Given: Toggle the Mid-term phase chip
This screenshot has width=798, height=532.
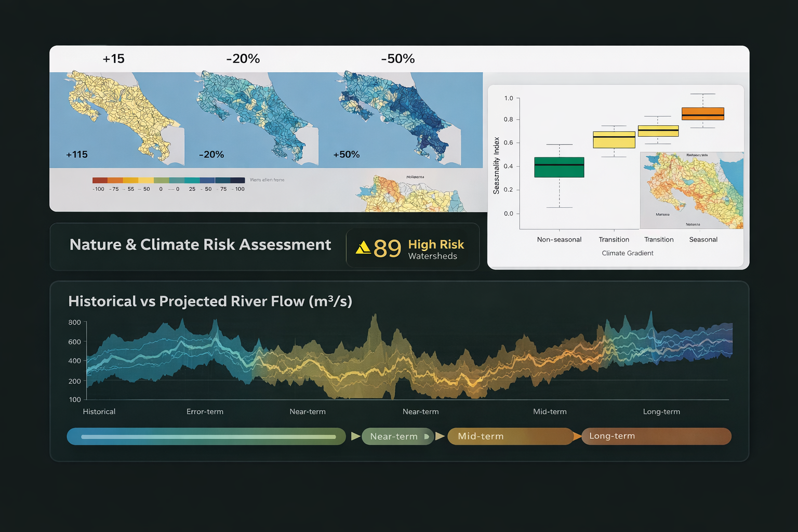Looking at the screenshot, I should [511, 436].
